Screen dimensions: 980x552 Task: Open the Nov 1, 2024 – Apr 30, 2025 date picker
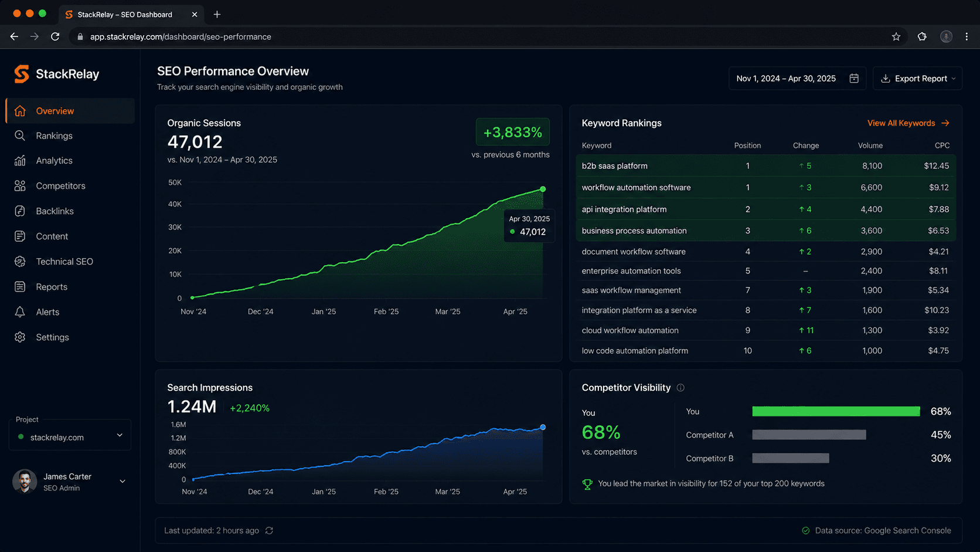[x=797, y=79]
